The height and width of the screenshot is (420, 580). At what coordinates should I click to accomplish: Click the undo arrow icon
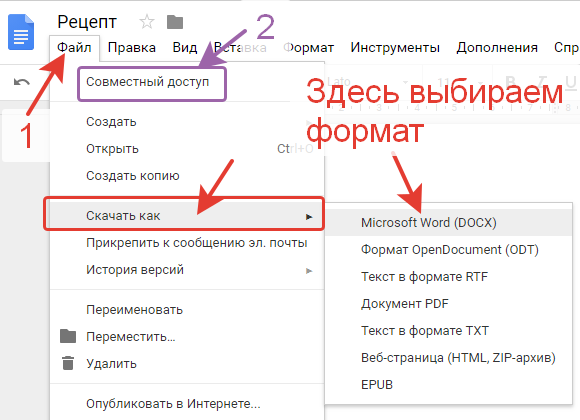pyautogui.click(x=21, y=82)
